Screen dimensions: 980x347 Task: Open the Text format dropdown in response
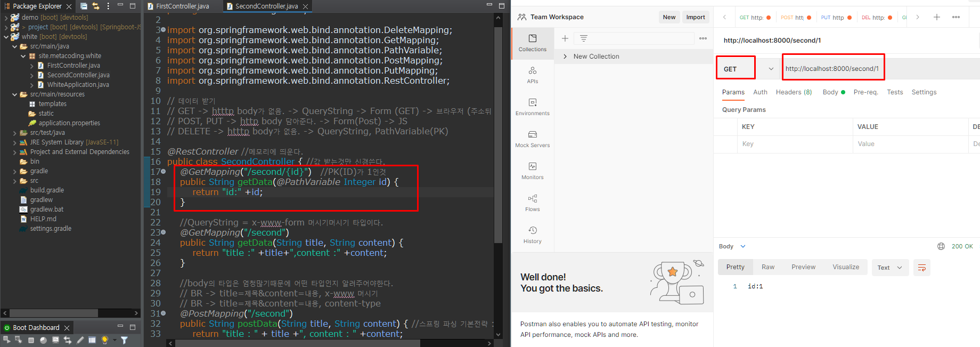click(x=890, y=268)
